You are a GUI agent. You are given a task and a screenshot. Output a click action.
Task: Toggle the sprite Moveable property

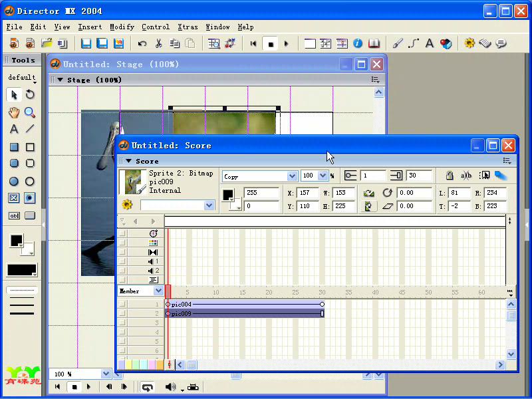click(484, 176)
